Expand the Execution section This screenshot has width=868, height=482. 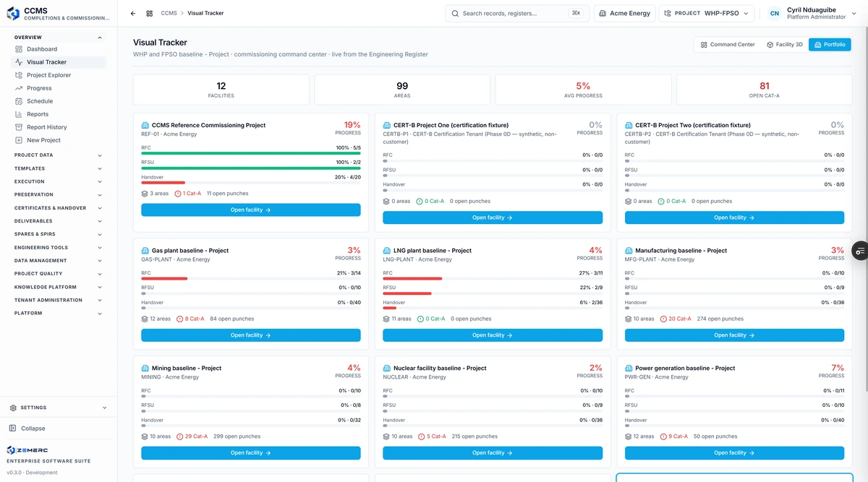pos(58,181)
